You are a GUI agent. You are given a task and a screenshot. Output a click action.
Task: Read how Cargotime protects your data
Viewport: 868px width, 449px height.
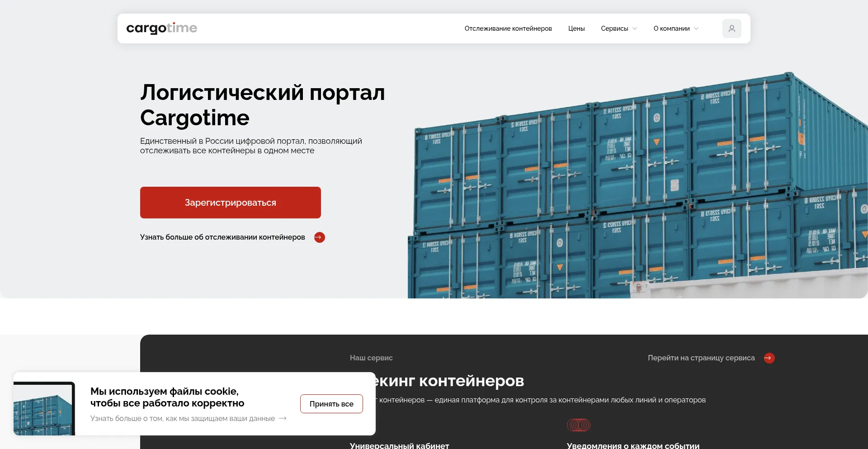coord(182,419)
